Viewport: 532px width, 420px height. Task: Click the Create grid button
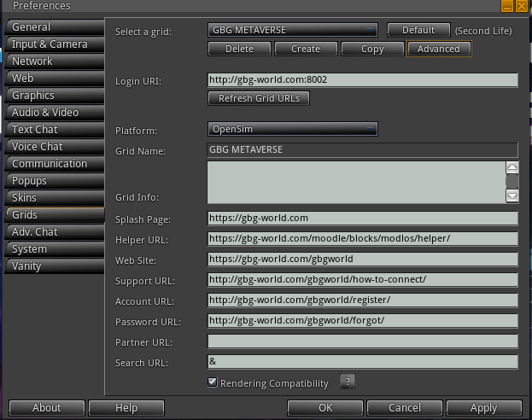[x=306, y=49]
